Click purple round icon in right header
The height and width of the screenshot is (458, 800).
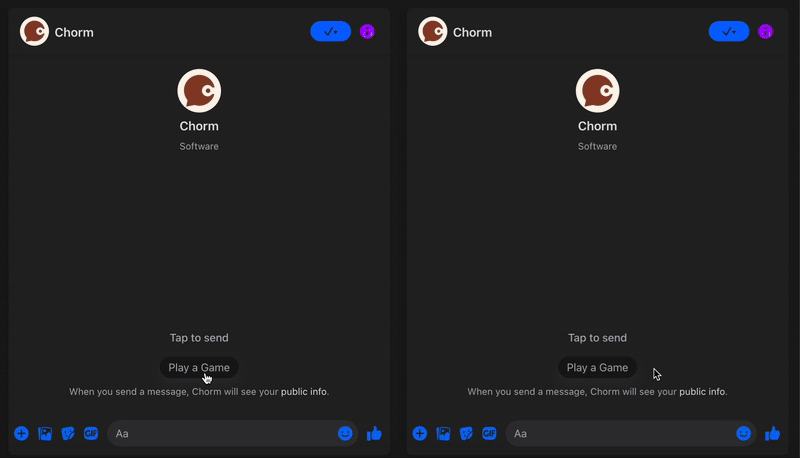[765, 32]
